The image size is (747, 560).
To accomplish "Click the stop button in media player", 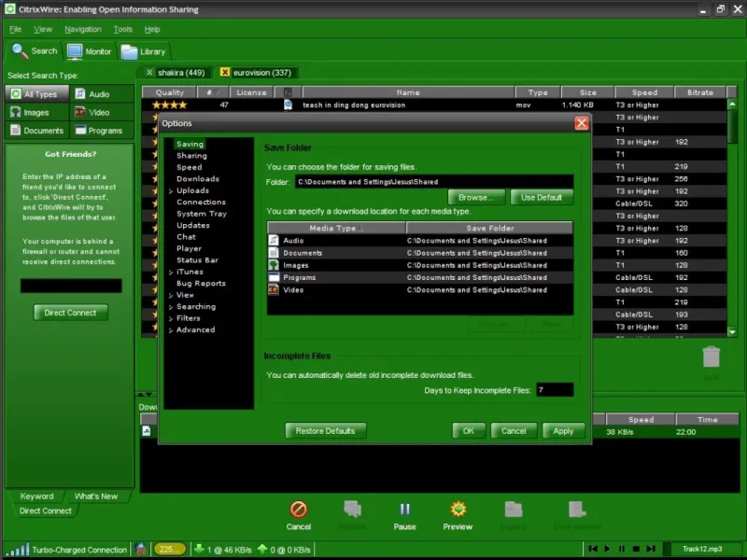I will 636,549.
